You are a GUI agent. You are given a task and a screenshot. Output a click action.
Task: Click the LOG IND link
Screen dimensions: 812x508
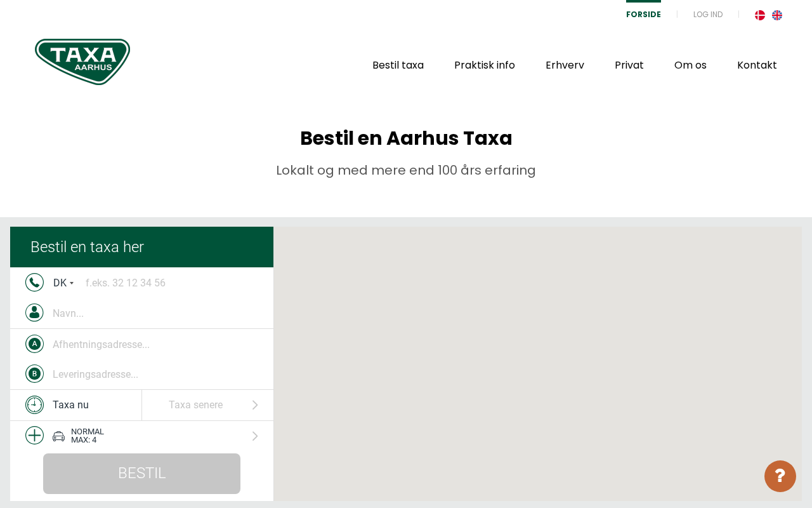click(708, 14)
